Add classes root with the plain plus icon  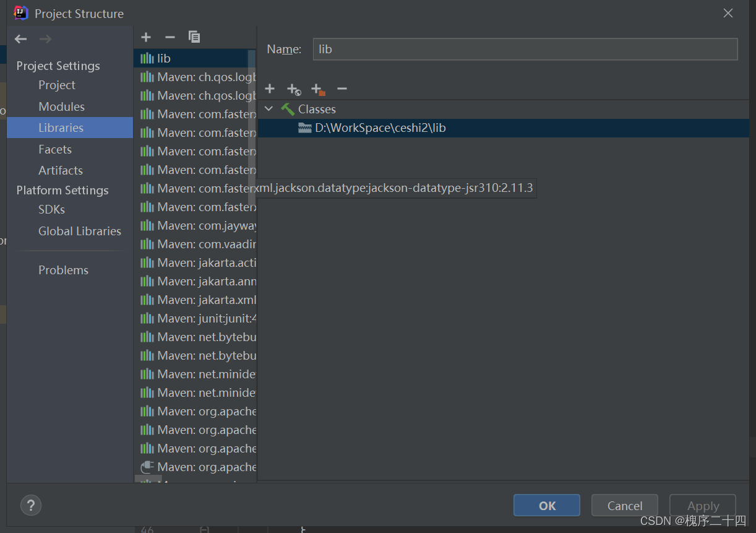click(x=270, y=89)
